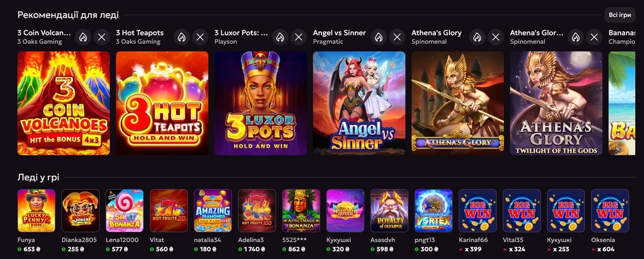Close the 3 Luxor Pots recommendation
The image size is (644, 259).
coord(299,37)
